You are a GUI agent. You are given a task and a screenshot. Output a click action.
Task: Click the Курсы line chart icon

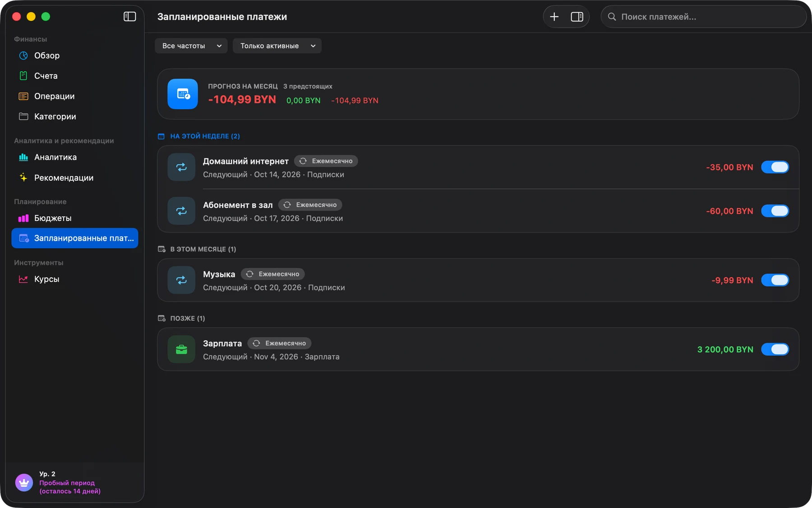(x=23, y=279)
